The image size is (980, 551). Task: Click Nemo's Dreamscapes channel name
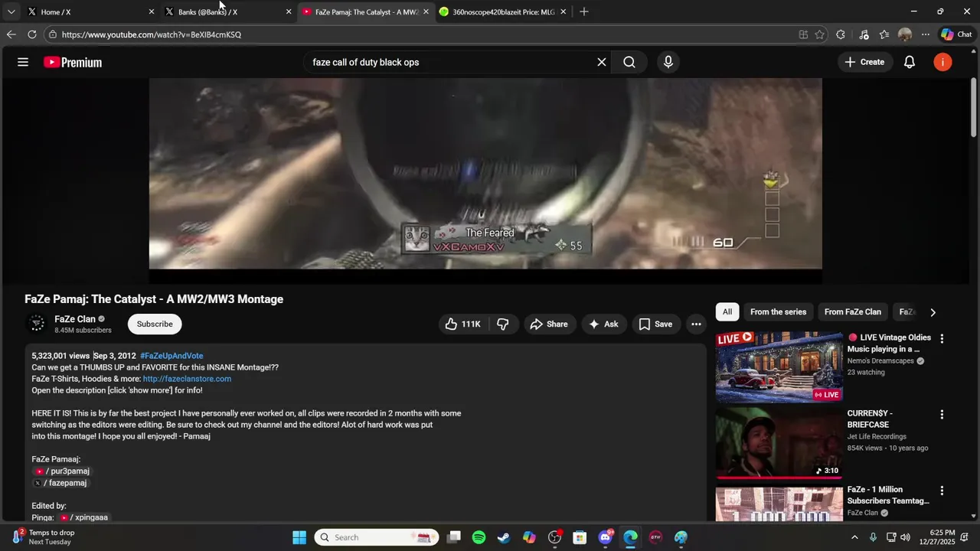pos(881,361)
